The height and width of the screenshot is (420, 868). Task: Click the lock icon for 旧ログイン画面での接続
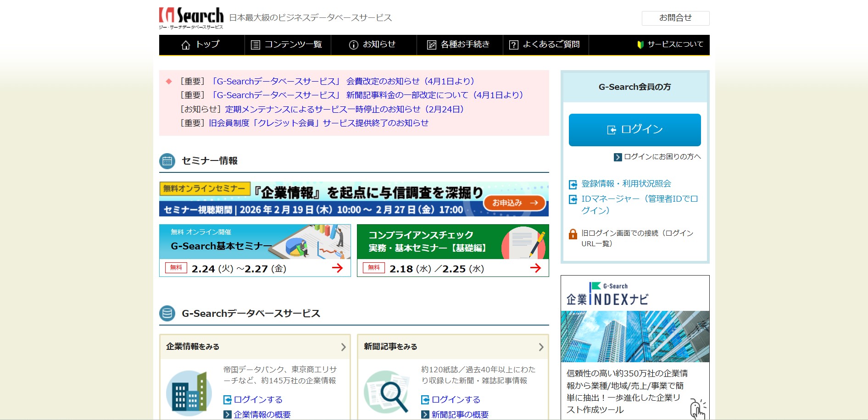(573, 234)
